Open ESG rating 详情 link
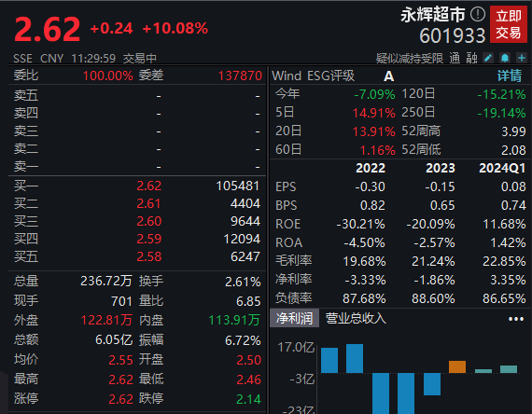This screenshot has width=532, height=414. pos(510,76)
